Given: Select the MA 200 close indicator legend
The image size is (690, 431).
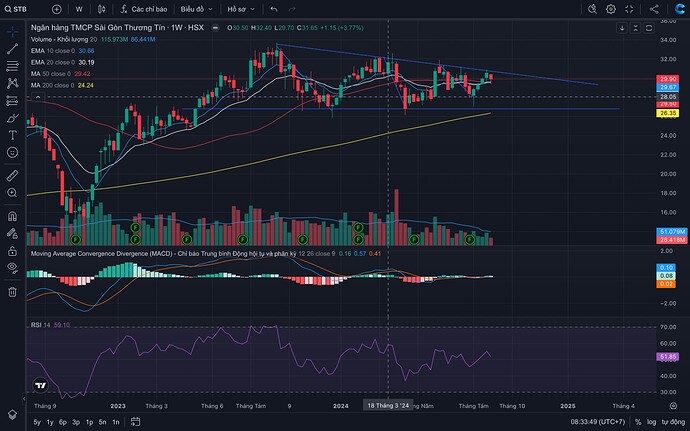Looking at the screenshot, I should coord(52,85).
